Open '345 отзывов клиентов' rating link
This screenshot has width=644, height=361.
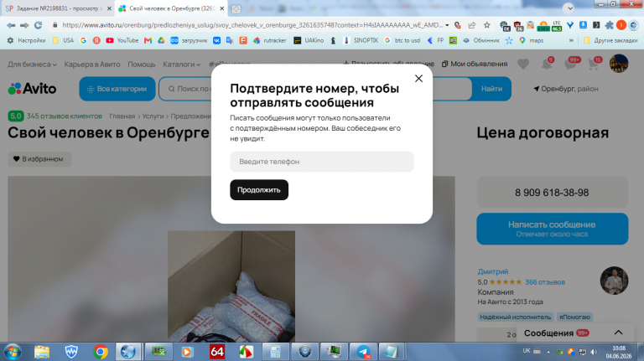pyautogui.click(x=64, y=116)
